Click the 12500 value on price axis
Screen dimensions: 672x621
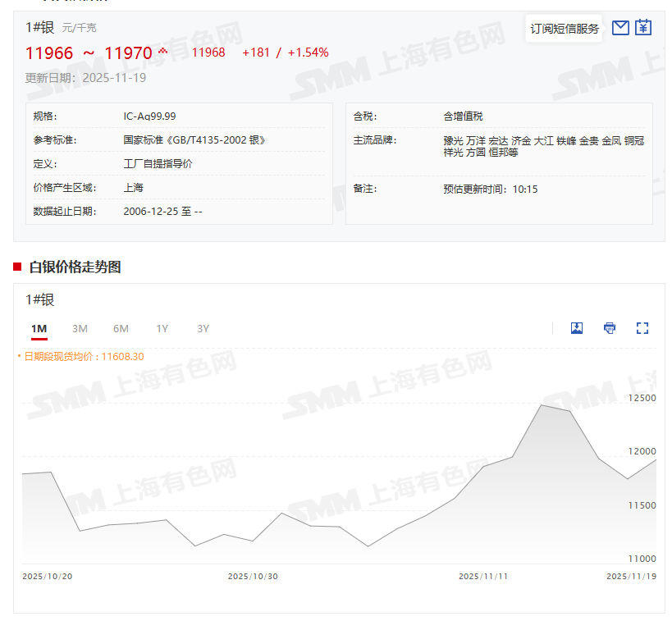point(642,399)
